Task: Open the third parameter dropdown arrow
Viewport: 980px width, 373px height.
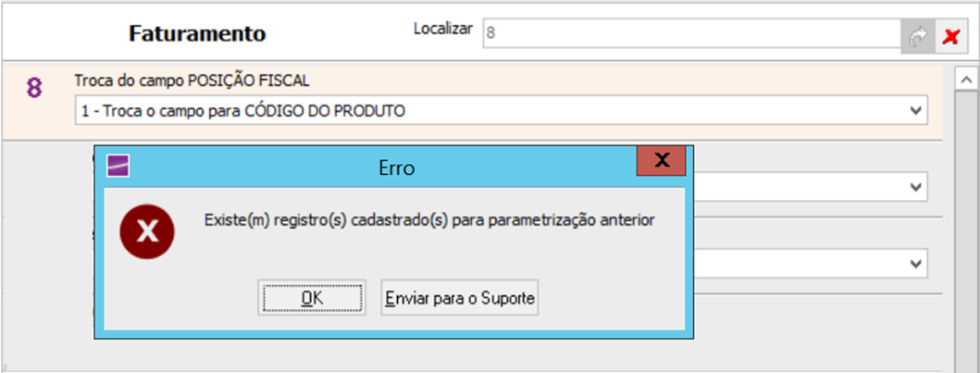Action: (916, 264)
